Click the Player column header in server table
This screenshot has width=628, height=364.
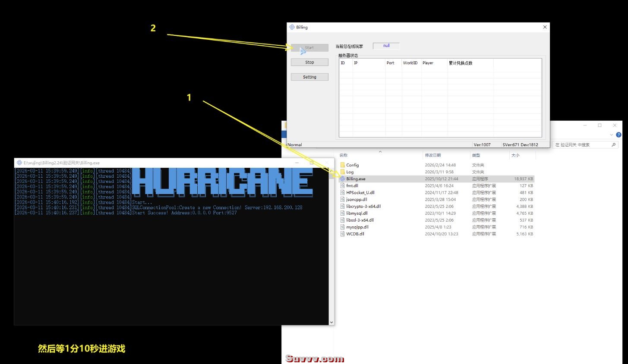[x=428, y=63]
